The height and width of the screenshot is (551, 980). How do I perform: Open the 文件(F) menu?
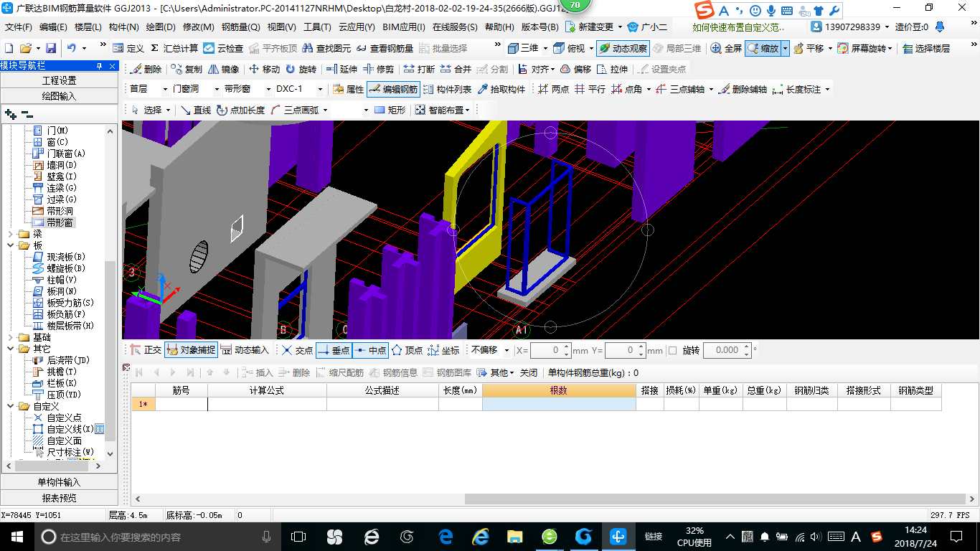(x=19, y=27)
